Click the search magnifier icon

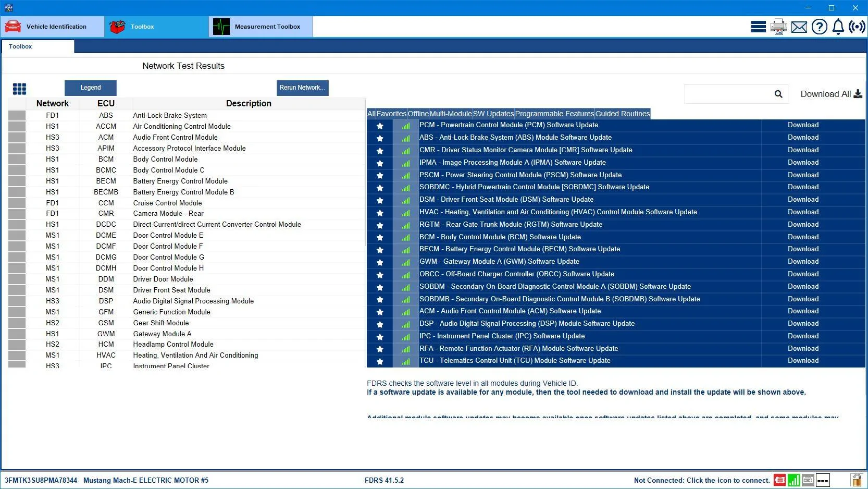(x=778, y=94)
